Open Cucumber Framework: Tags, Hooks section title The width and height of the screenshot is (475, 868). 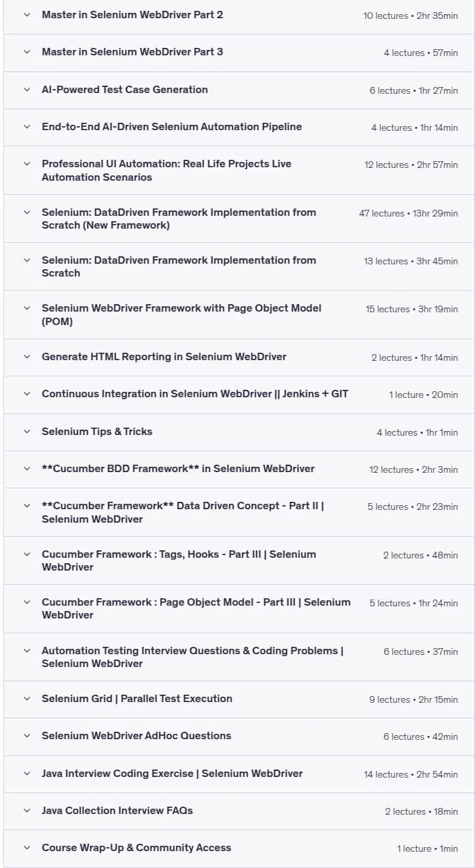coord(179,560)
